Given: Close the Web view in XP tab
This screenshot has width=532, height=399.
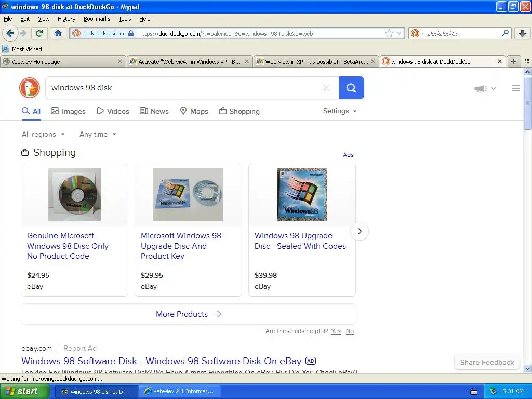Looking at the screenshot, I should (x=373, y=61).
